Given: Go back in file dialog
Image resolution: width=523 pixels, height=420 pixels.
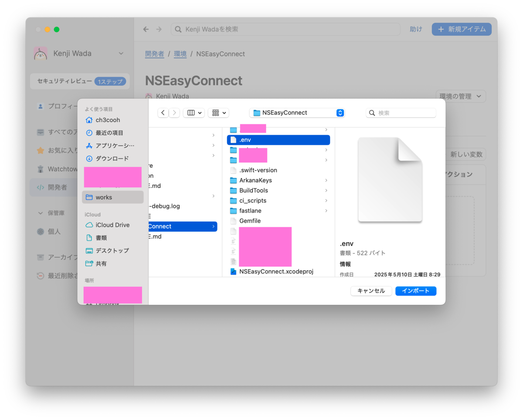Looking at the screenshot, I should point(163,113).
